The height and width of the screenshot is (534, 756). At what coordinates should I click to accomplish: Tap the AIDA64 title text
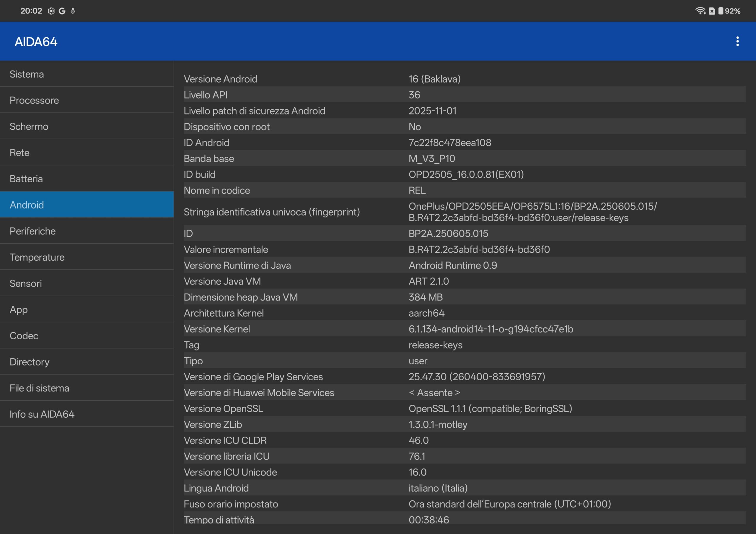click(x=36, y=42)
